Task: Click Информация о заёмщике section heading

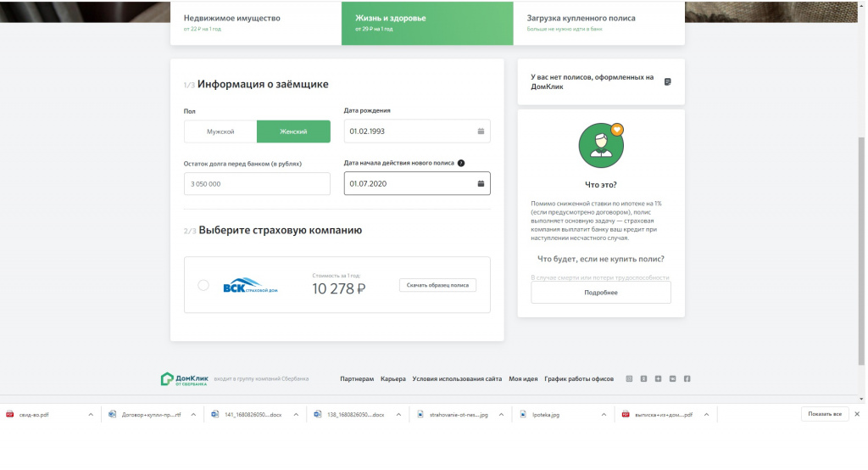Action: [x=263, y=84]
